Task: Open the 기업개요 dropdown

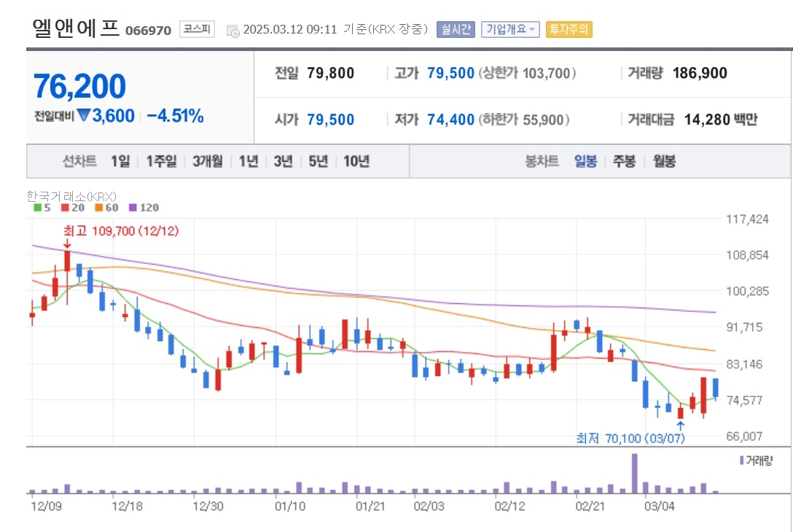Action: [510, 29]
